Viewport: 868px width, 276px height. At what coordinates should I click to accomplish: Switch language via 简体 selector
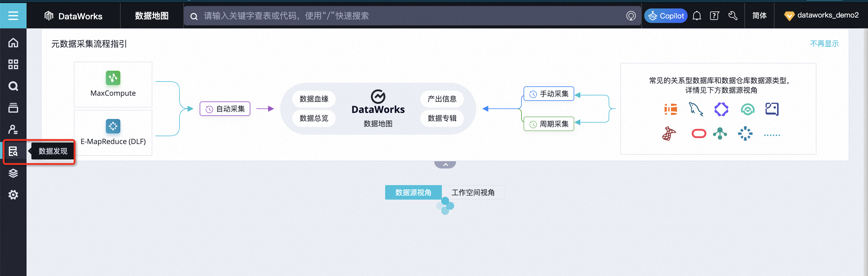click(x=759, y=16)
